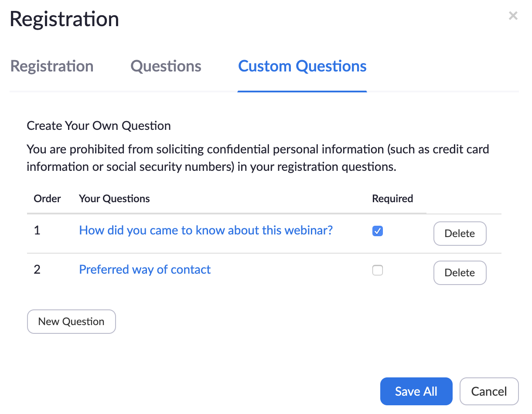
Task: Open the 'How did you came to know' question
Action: coord(206,230)
